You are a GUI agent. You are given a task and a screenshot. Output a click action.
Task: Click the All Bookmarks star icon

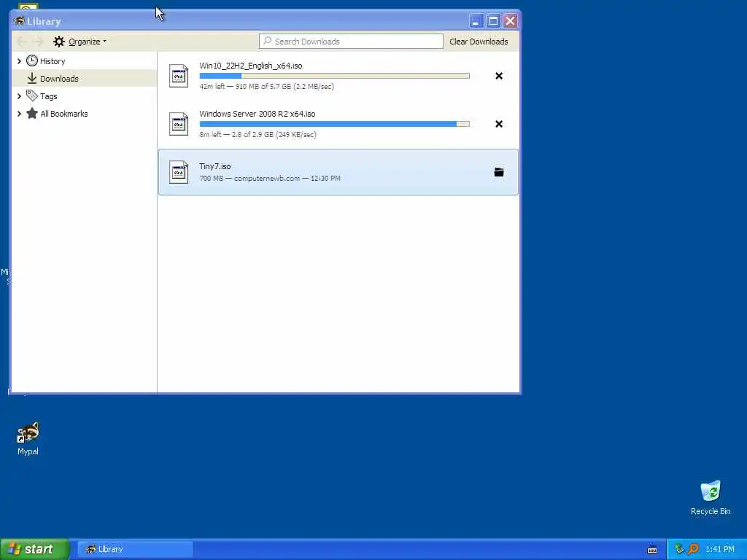(x=32, y=113)
